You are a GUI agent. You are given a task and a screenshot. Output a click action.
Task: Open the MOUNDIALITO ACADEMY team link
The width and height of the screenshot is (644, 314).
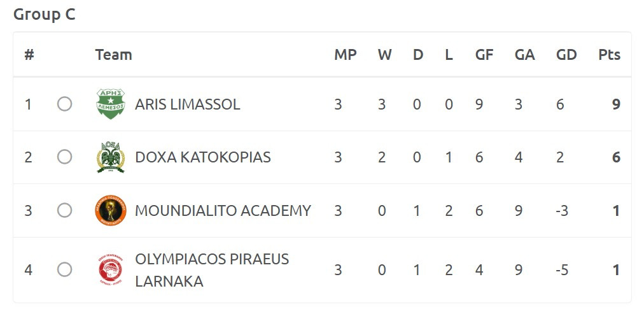tap(223, 211)
